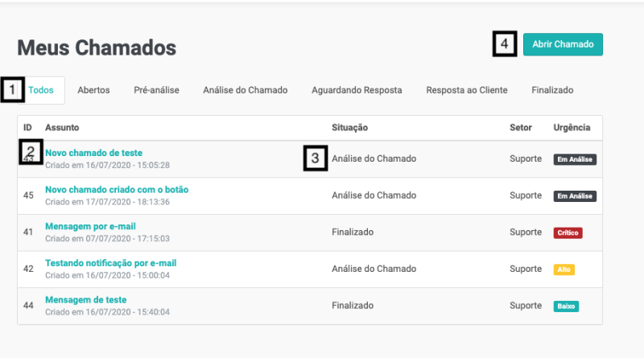The width and height of the screenshot is (644, 358).
Task: Click the Assunto column header
Action: click(x=62, y=128)
